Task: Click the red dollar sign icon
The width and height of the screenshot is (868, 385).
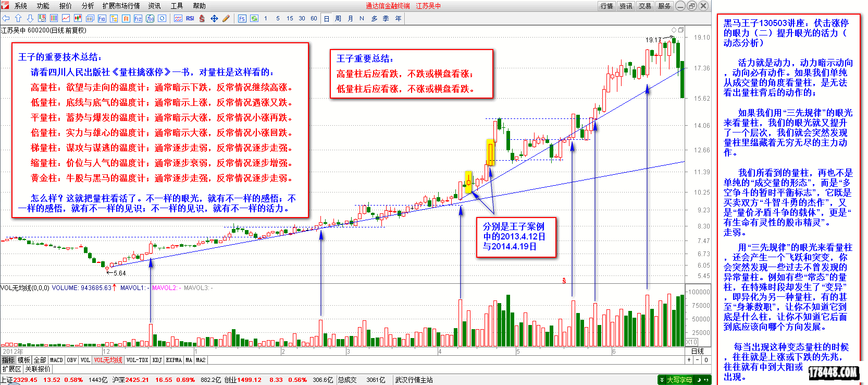Action: (202, 18)
